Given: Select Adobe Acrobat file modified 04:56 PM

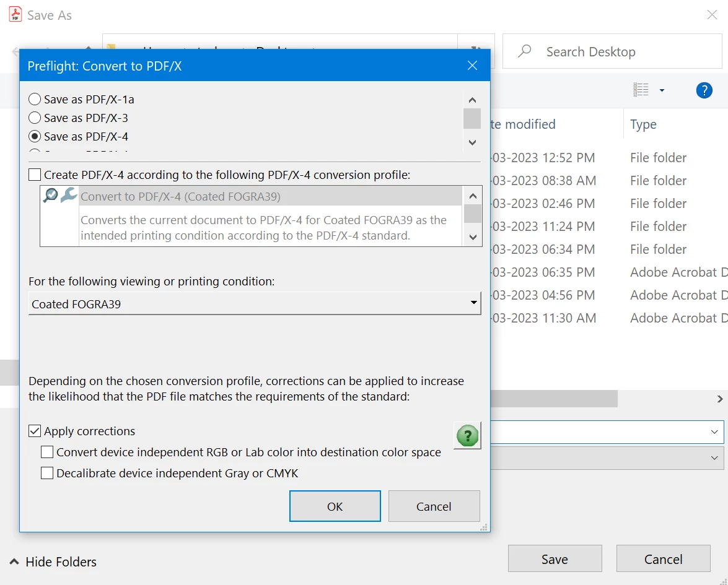Looking at the screenshot, I should tap(608, 295).
